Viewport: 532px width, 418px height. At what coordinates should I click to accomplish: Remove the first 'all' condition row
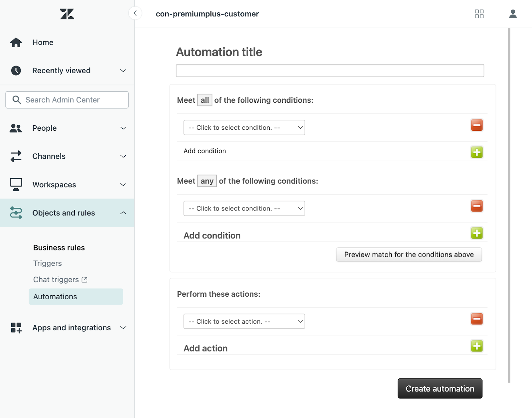click(x=476, y=125)
